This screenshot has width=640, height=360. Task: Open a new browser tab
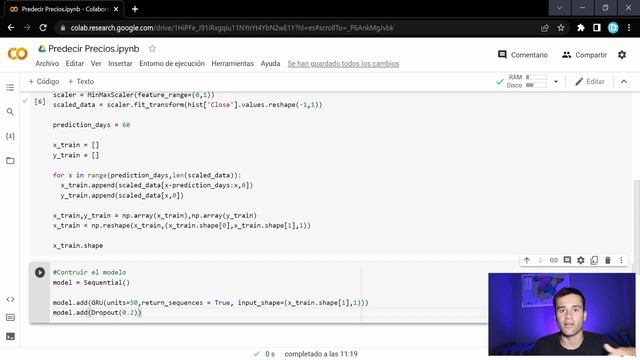point(135,9)
